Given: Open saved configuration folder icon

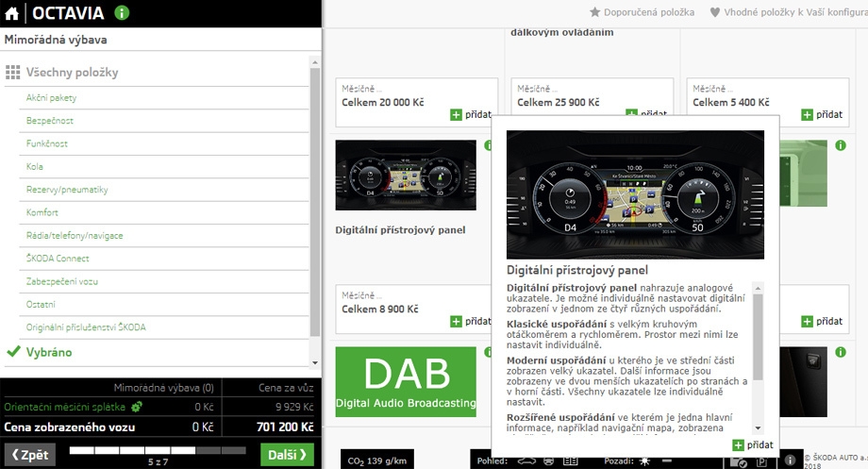Looking at the screenshot, I should (739, 461).
